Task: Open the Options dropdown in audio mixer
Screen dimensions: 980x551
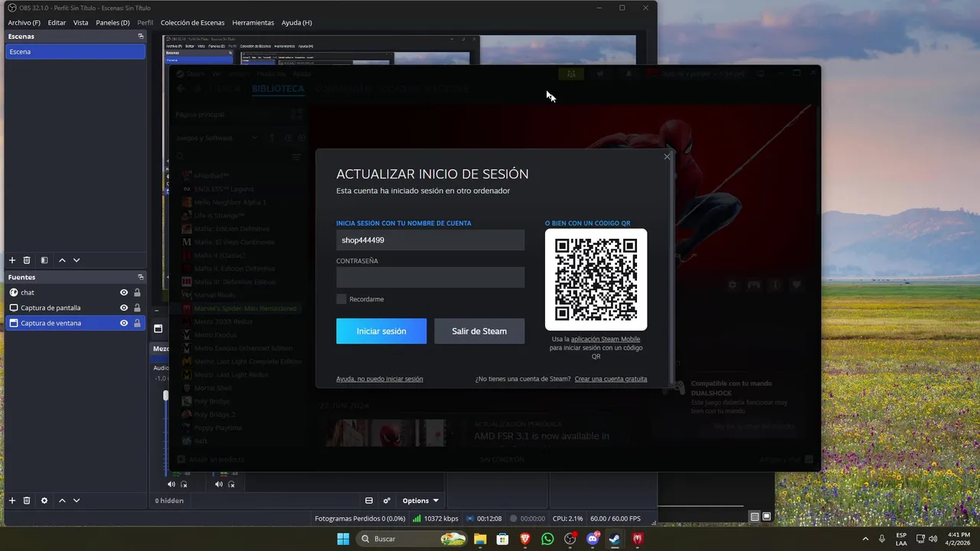Action: pyautogui.click(x=420, y=500)
